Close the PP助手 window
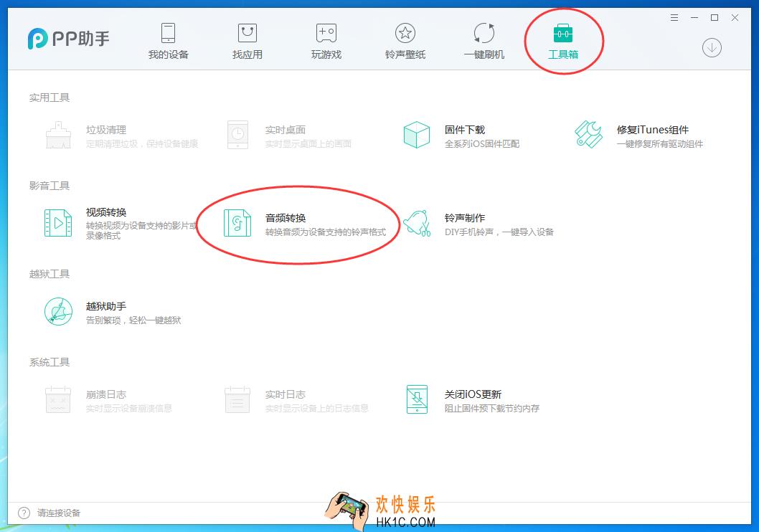This screenshot has height=532, width=759. click(735, 17)
